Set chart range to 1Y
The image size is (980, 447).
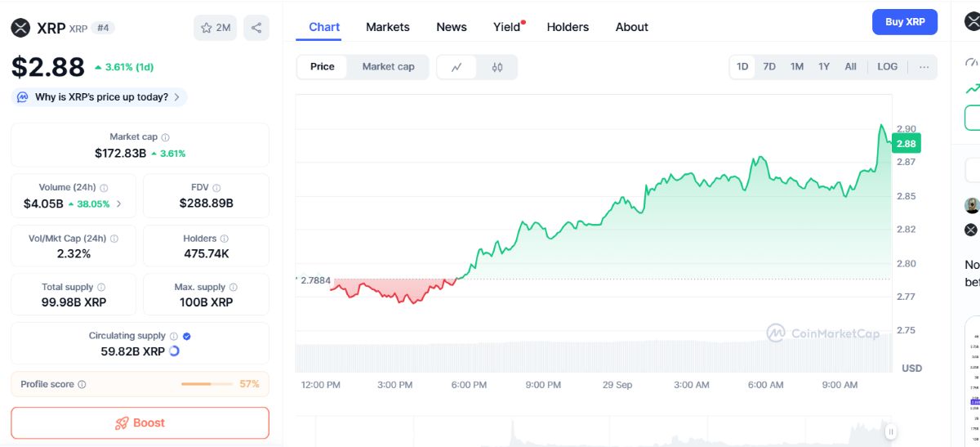pyautogui.click(x=824, y=67)
